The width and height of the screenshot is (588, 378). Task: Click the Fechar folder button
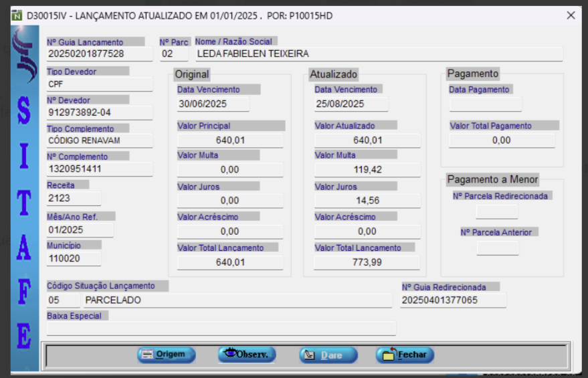(405, 355)
